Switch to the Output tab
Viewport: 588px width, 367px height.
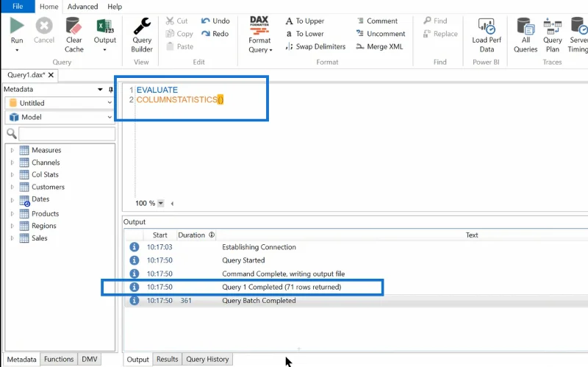pos(137,359)
